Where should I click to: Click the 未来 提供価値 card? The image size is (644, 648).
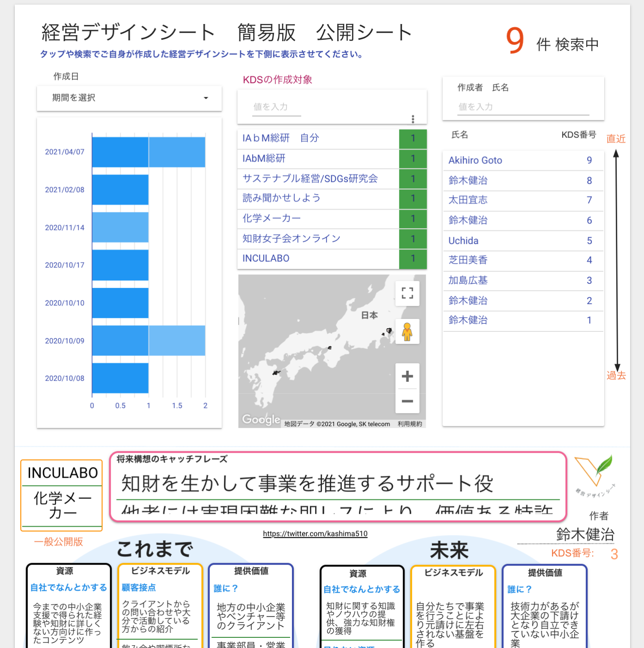click(x=545, y=607)
